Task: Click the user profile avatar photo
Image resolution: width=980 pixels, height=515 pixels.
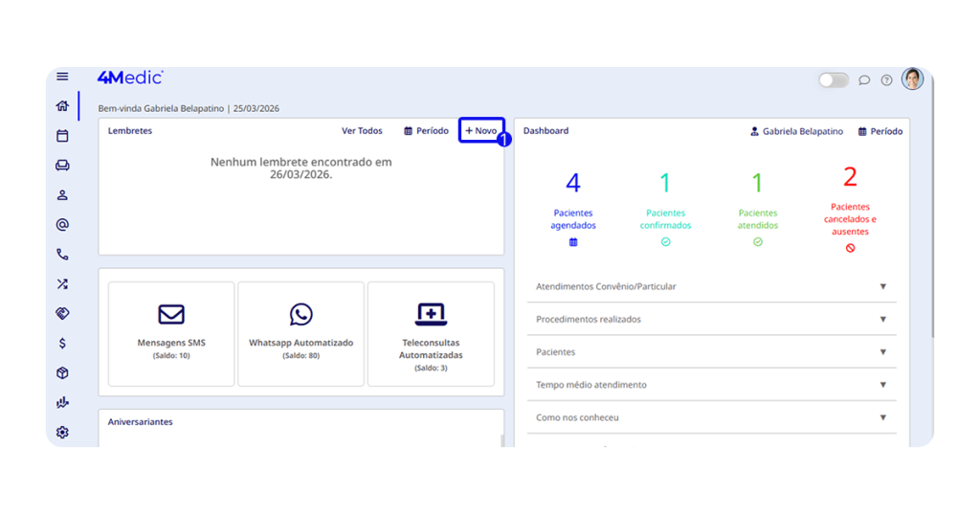Action: [912, 79]
